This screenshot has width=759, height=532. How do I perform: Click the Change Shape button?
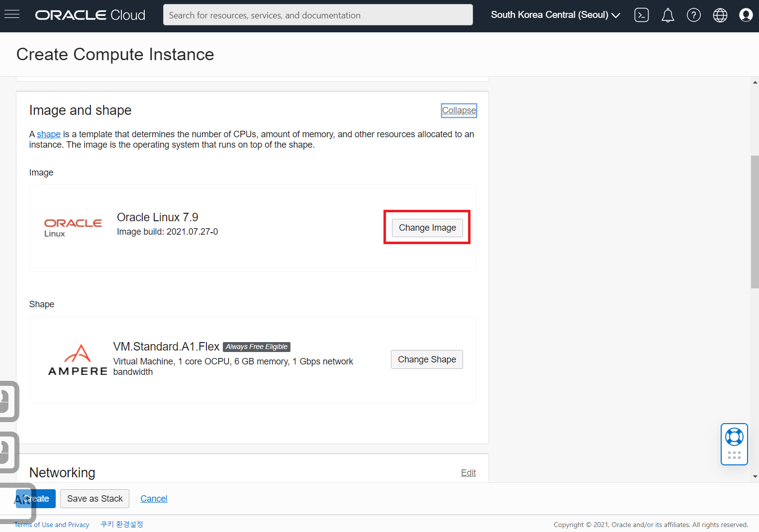click(x=427, y=359)
